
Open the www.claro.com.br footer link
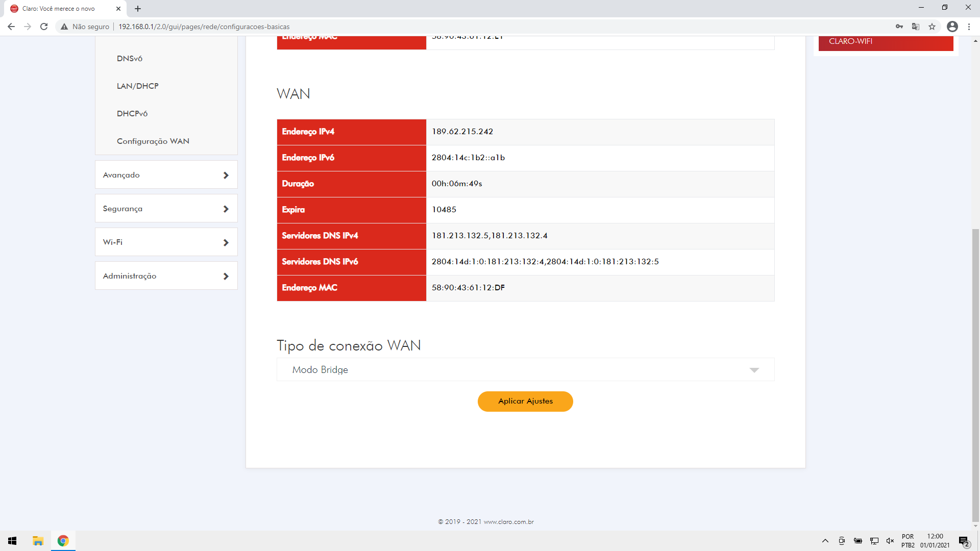coord(508,522)
